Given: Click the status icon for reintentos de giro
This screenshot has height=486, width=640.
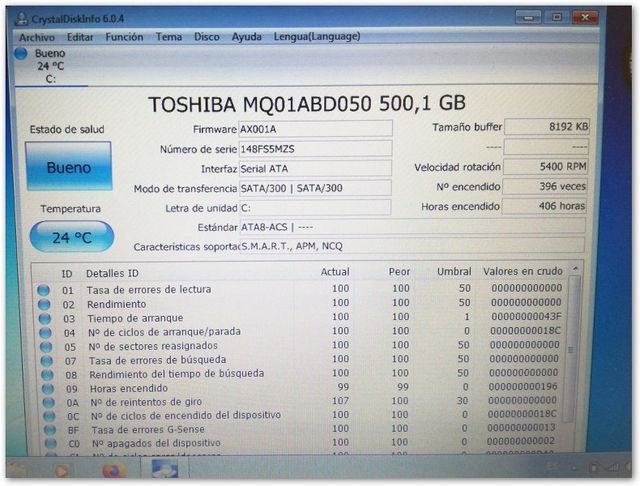Looking at the screenshot, I should [x=49, y=402].
